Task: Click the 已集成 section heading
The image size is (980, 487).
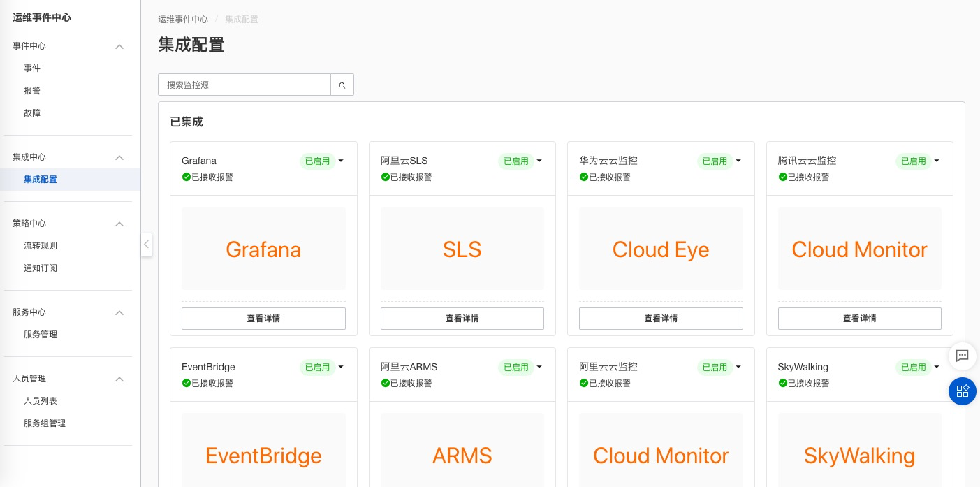Action: [x=187, y=122]
